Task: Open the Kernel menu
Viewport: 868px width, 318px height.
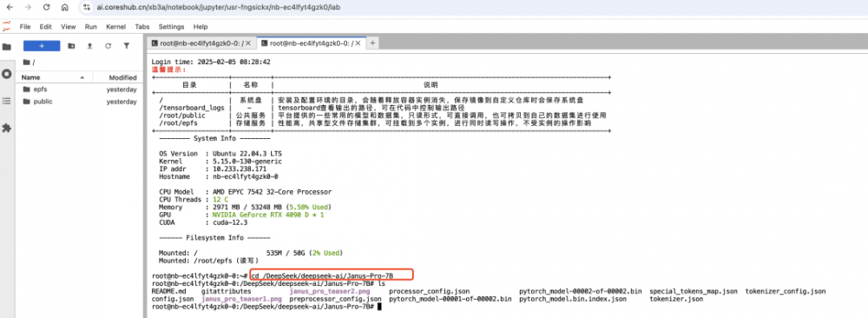Action: tap(115, 27)
